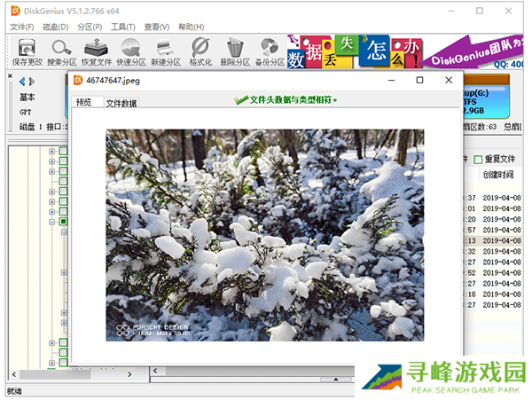Expand the topmost plus node in tree
Screen dimensions: 532x400
point(52,152)
